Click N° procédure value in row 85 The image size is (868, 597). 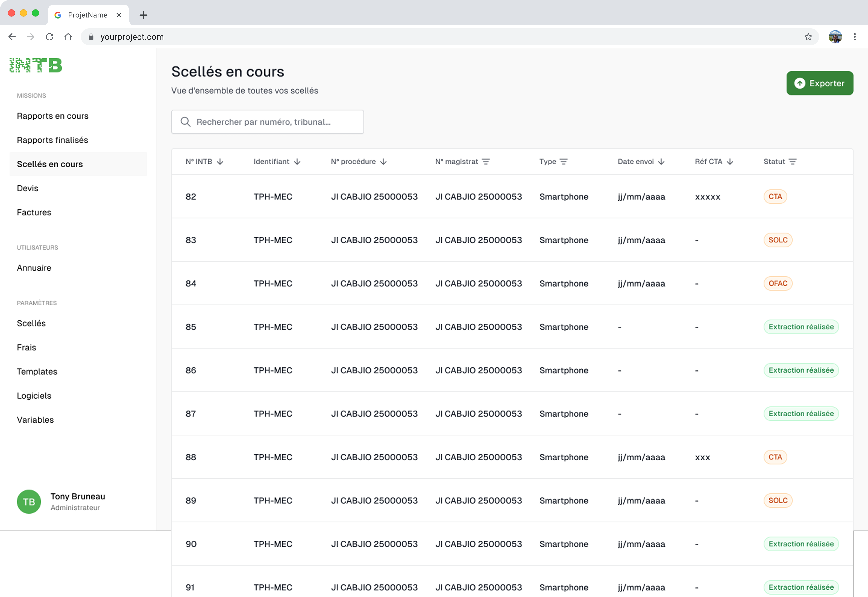click(x=374, y=327)
